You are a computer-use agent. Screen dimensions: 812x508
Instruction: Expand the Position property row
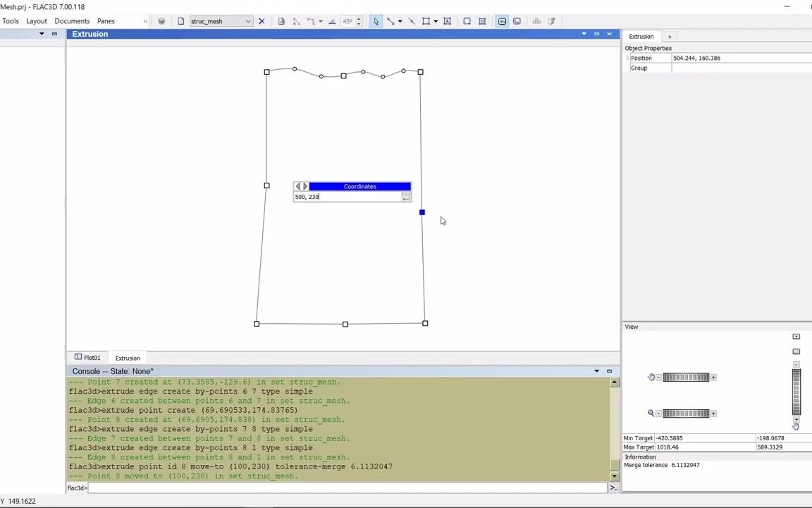point(627,58)
